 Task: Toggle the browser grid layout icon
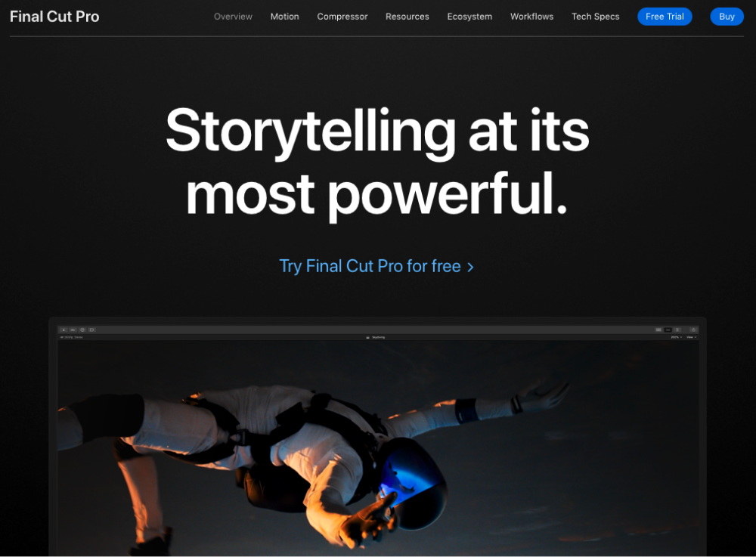(x=658, y=330)
